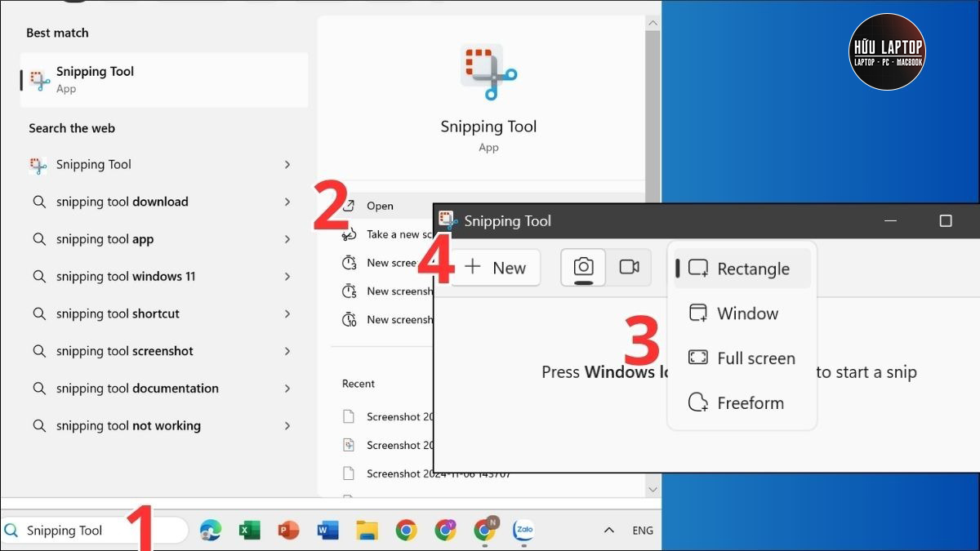Select the Snipping Tool App best match result

[x=164, y=80]
